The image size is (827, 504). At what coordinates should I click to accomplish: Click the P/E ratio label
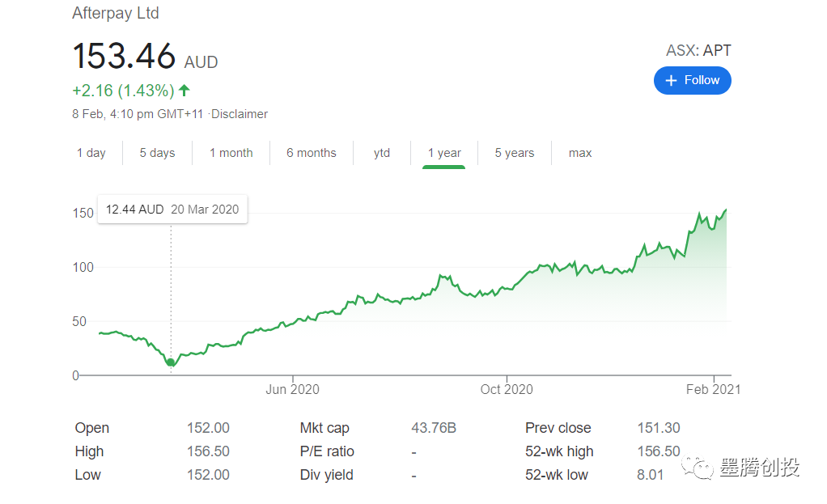pyautogui.click(x=327, y=451)
